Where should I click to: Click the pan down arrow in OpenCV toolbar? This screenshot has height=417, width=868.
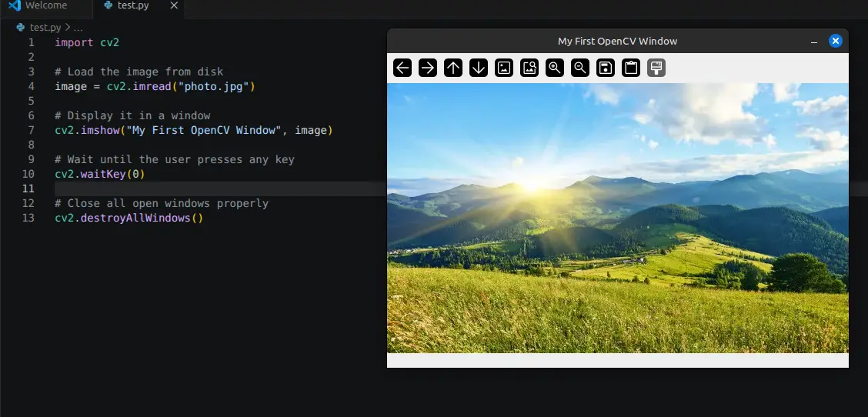tap(479, 68)
